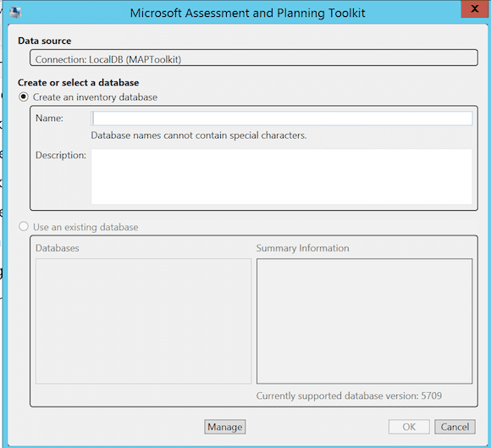This screenshot has height=448, width=491.
Task: Click the Summary Information panel
Action: point(365,321)
